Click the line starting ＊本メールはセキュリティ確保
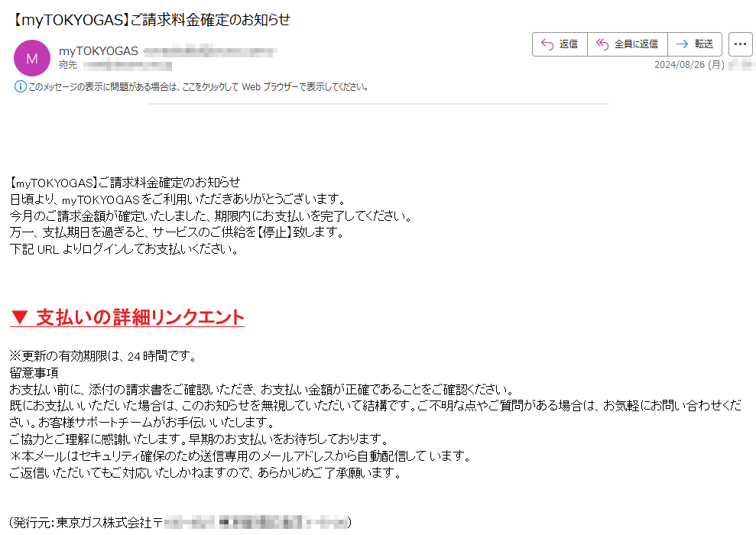 point(240,456)
